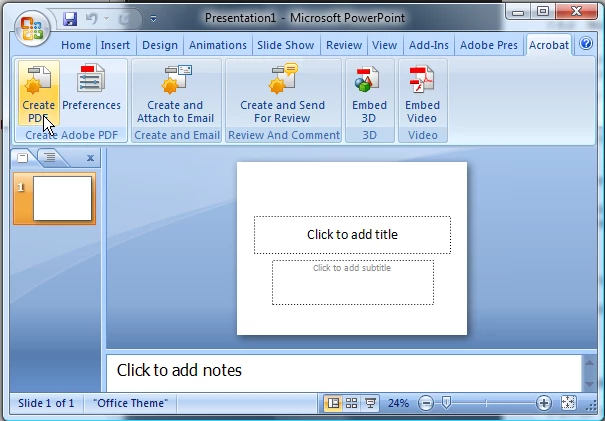Open the Add-Ins tab

click(429, 45)
